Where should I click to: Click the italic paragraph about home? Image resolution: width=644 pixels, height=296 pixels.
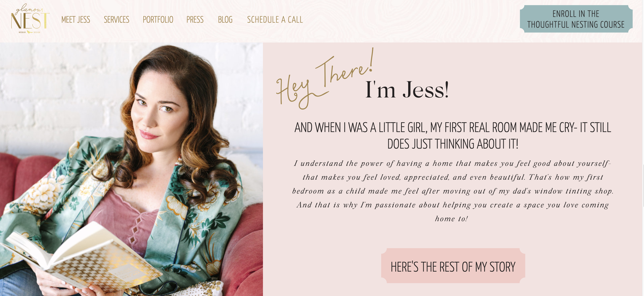point(453,191)
